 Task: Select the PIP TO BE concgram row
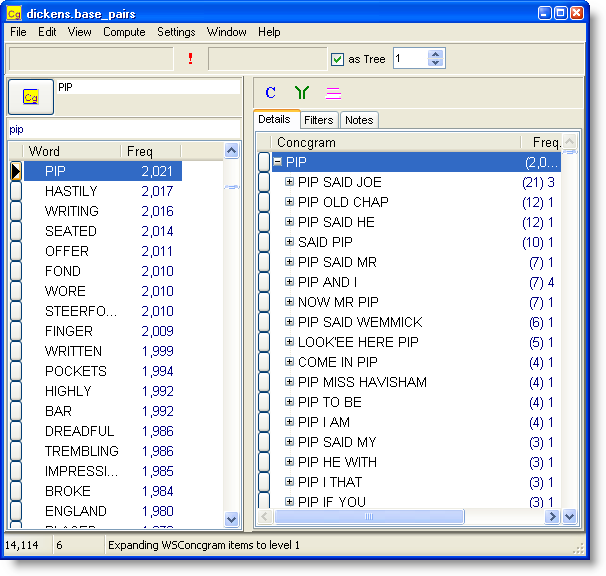[417, 402]
